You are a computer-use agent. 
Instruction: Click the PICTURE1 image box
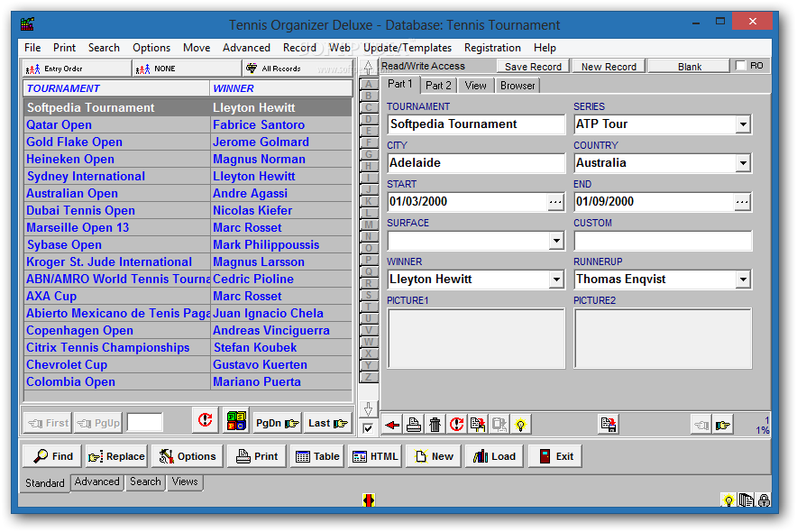[476, 338]
